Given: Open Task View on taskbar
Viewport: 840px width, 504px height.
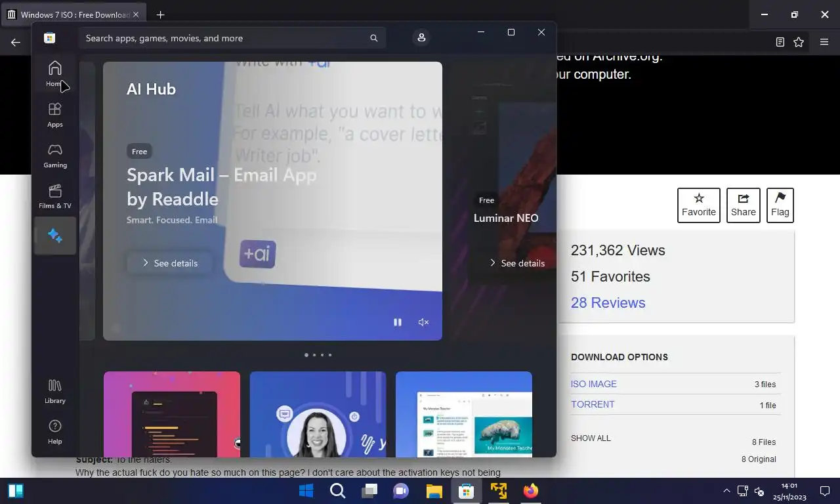Looking at the screenshot, I should [x=369, y=491].
